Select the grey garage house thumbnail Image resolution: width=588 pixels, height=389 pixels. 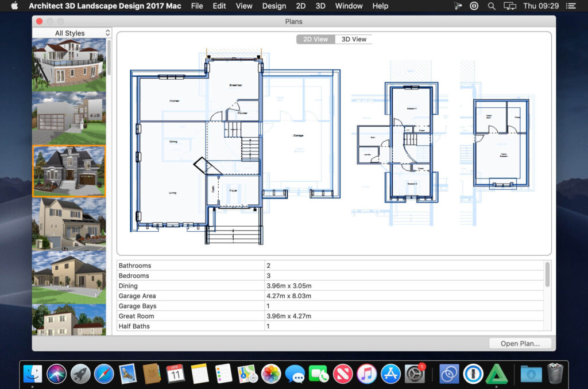point(69,118)
